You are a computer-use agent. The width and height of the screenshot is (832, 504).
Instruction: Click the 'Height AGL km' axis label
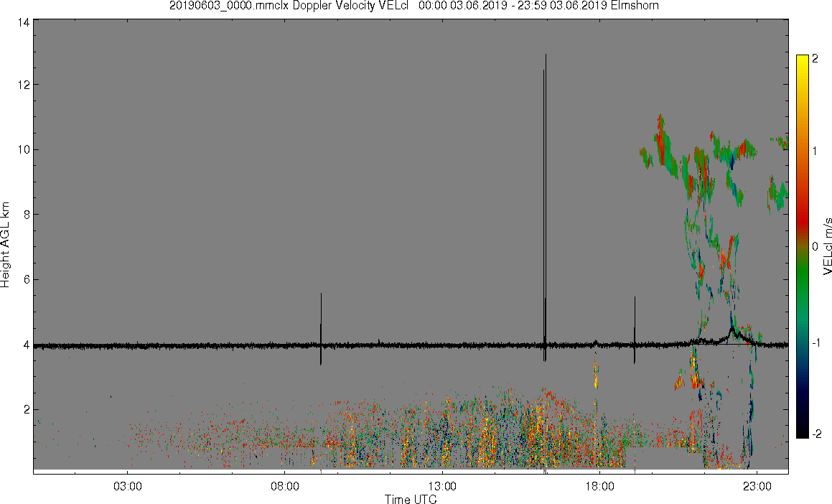point(5,245)
